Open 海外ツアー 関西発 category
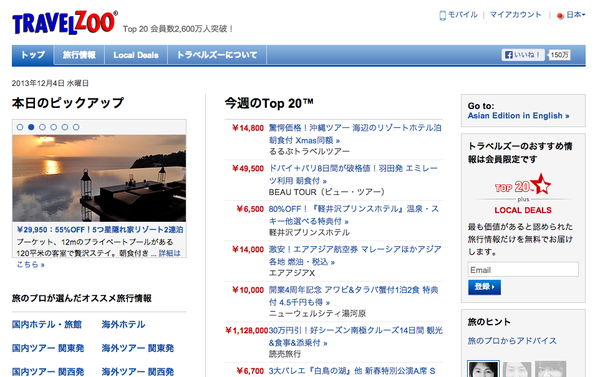 point(138,372)
